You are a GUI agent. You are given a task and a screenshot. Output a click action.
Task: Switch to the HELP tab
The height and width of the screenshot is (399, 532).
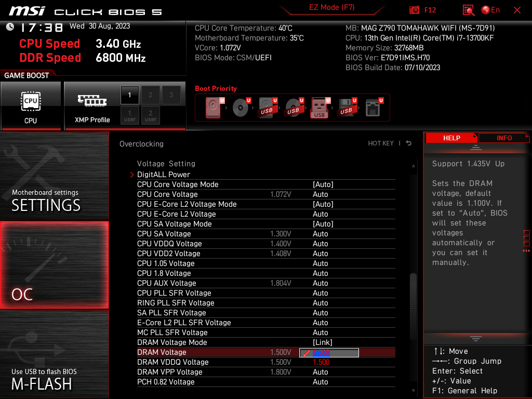[x=451, y=138]
